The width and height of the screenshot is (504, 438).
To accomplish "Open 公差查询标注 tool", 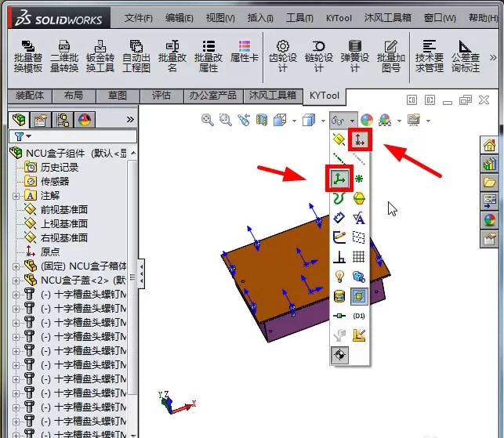I will tap(465, 56).
